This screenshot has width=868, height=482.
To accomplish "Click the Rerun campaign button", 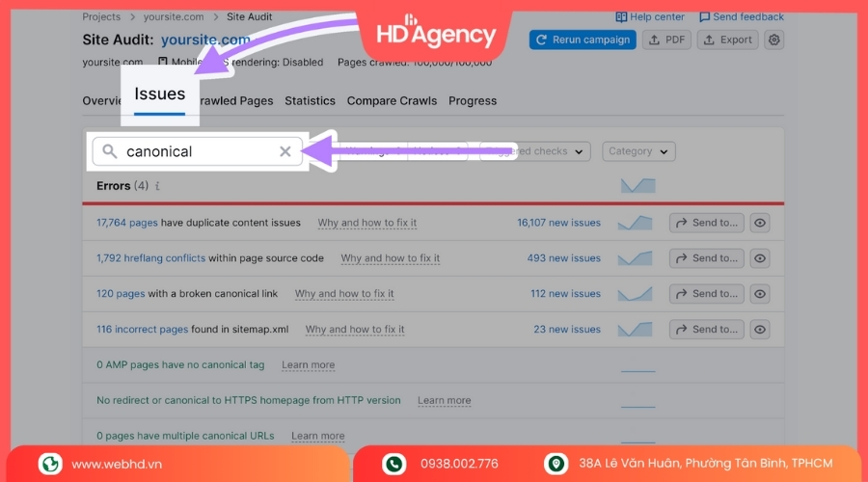I will click(x=583, y=40).
